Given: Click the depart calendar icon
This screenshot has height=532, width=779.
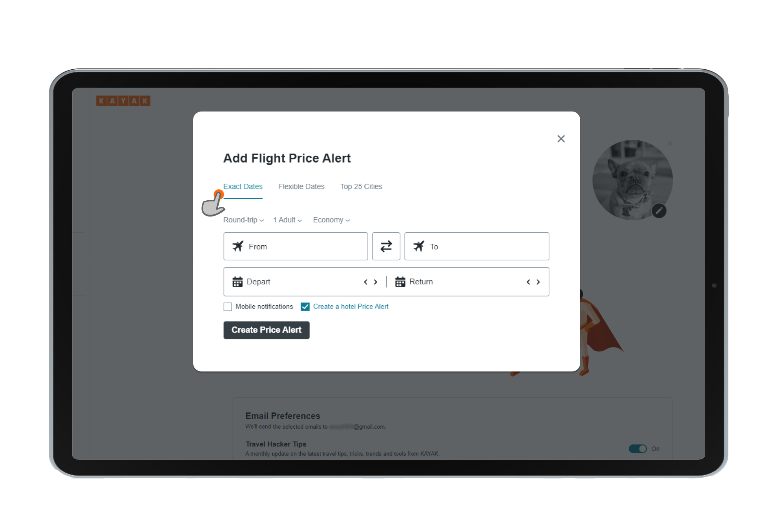Looking at the screenshot, I should (x=237, y=281).
